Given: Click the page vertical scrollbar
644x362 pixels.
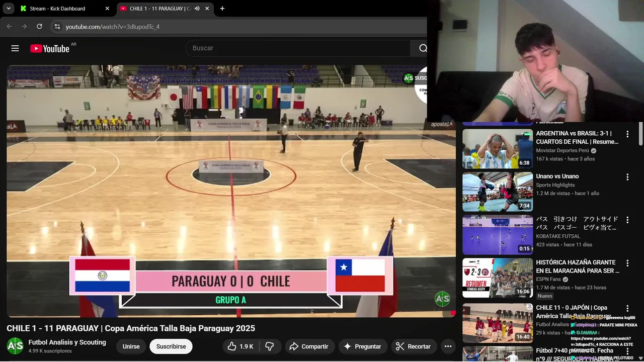Looking at the screenshot, I should pos(640,133).
